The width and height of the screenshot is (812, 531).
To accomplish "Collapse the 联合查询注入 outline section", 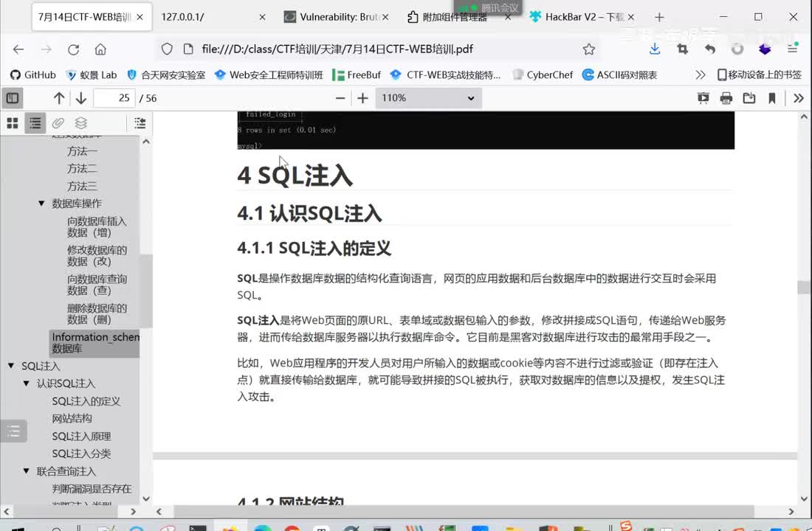I will tap(27, 471).
